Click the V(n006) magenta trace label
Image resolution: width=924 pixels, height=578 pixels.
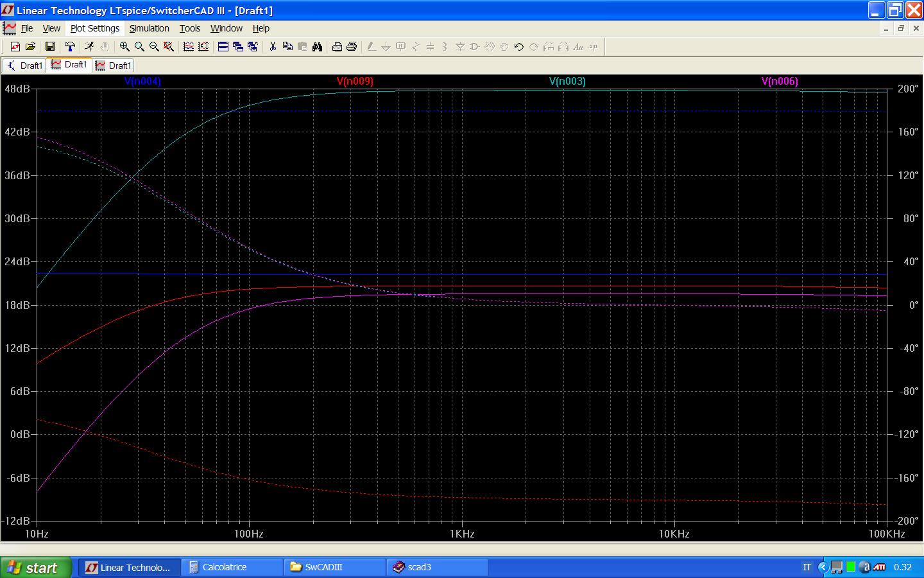(x=780, y=81)
